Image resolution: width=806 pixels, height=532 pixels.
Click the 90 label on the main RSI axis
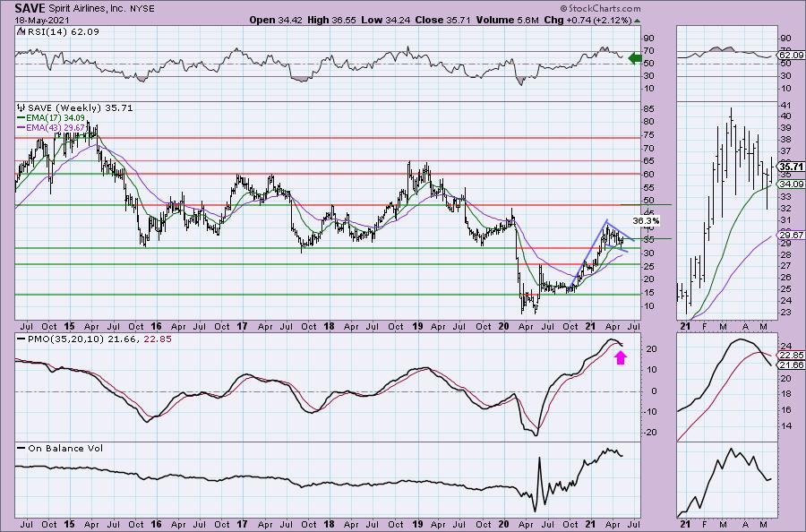[648, 38]
